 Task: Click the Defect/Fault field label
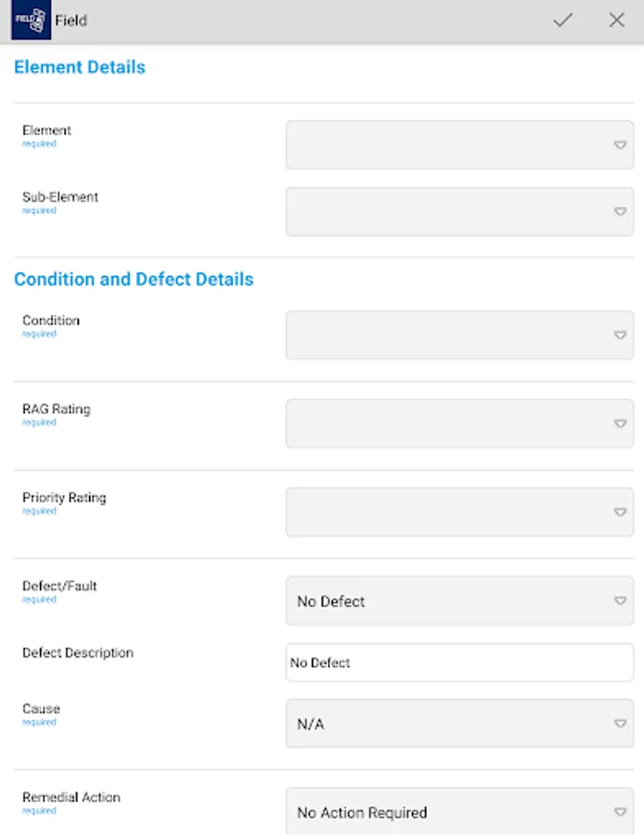click(x=60, y=586)
